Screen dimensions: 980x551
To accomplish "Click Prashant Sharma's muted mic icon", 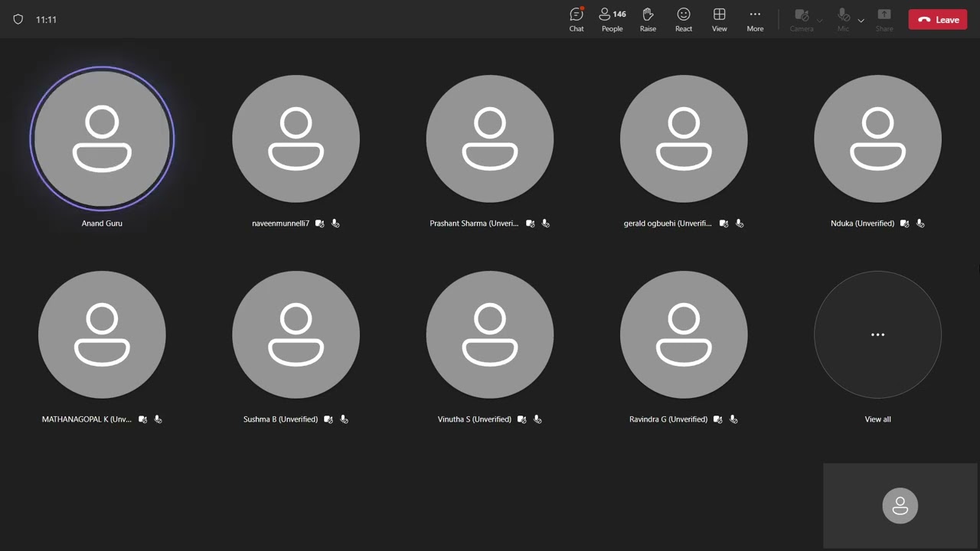I will tap(545, 223).
